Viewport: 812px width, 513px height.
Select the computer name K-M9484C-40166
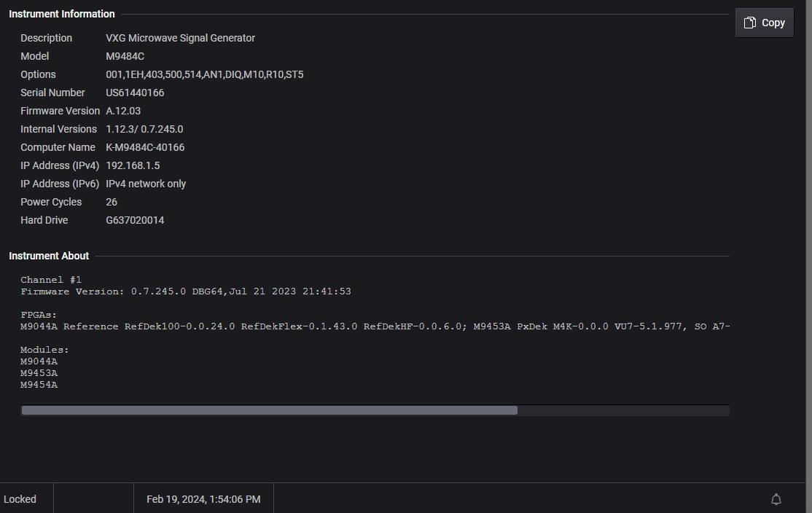(x=145, y=147)
